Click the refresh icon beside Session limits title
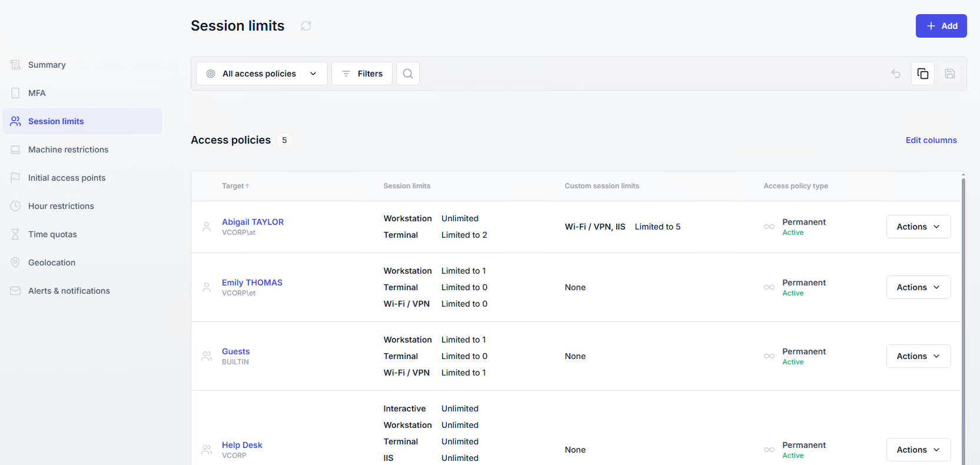 [x=306, y=26]
